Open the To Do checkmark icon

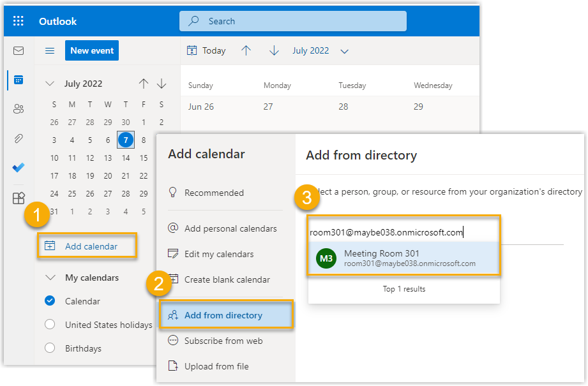tap(19, 168)
